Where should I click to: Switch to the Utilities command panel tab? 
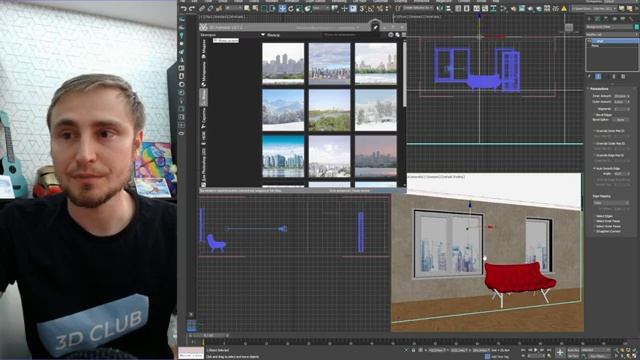(x=632, y=19)
